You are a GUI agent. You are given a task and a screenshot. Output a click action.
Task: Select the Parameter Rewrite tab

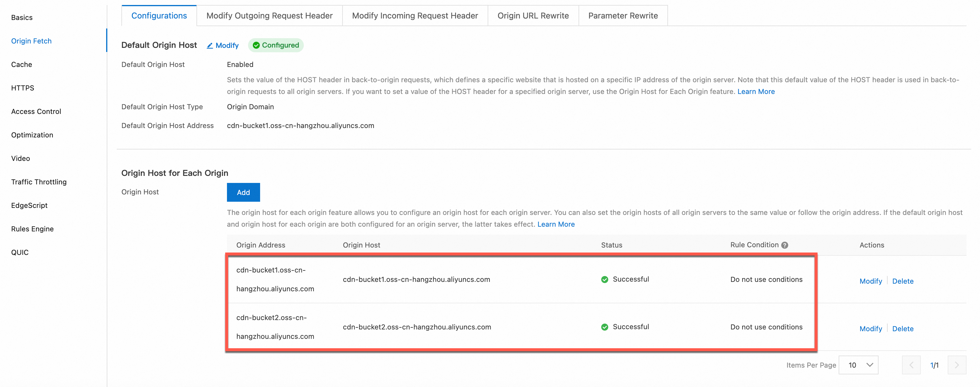tap(623, 16)
